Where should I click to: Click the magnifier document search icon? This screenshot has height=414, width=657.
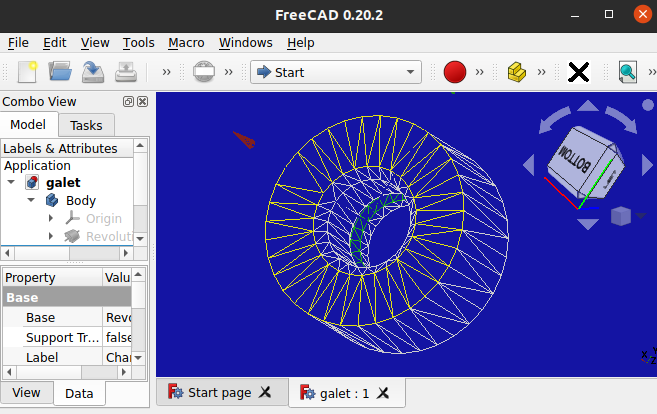point(628,72)
